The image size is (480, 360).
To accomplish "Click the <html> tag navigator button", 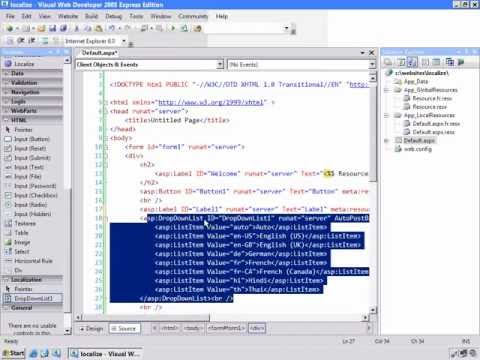I will [169, 328].
